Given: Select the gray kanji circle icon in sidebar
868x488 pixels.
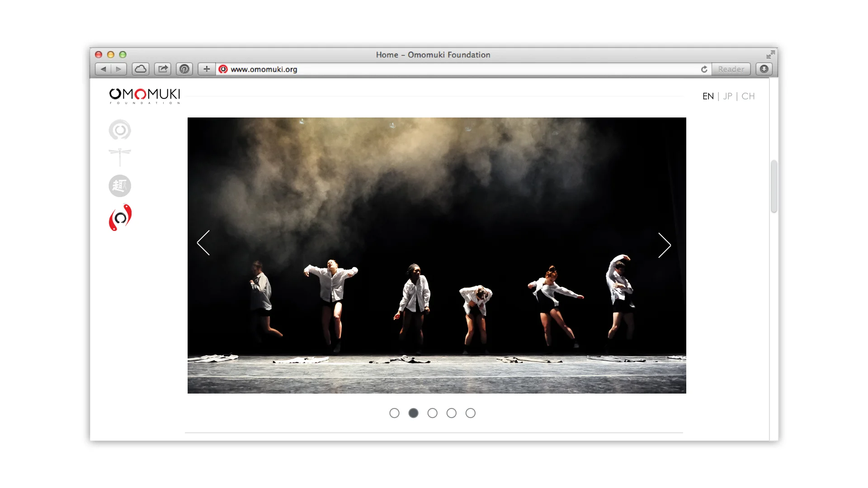Looking at the screenshot, I should tap(120, 186).
